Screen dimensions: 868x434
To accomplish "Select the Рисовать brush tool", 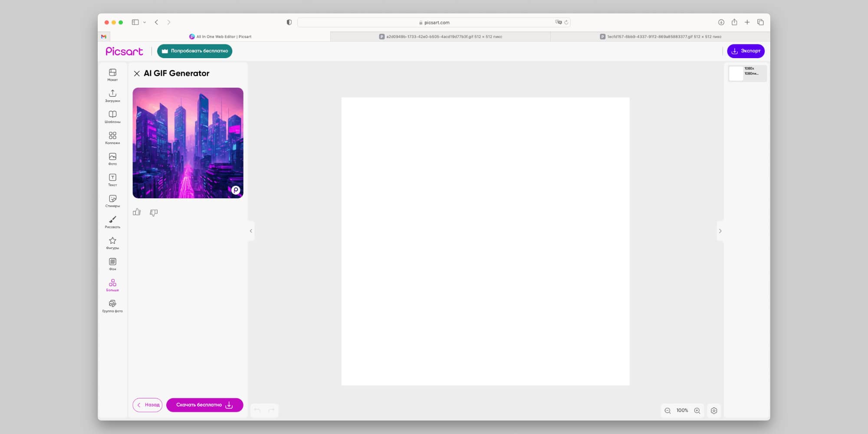I will [112, 222].
